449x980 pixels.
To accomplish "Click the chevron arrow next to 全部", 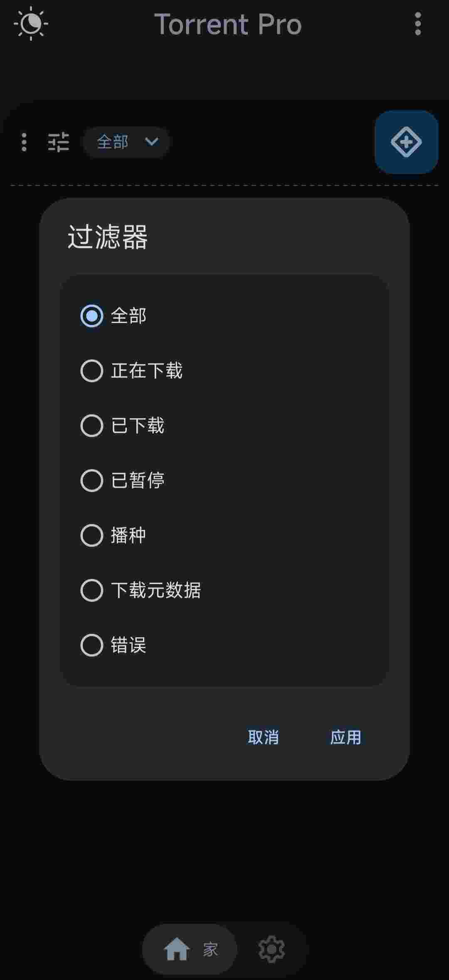I will [x=152, y=142].
